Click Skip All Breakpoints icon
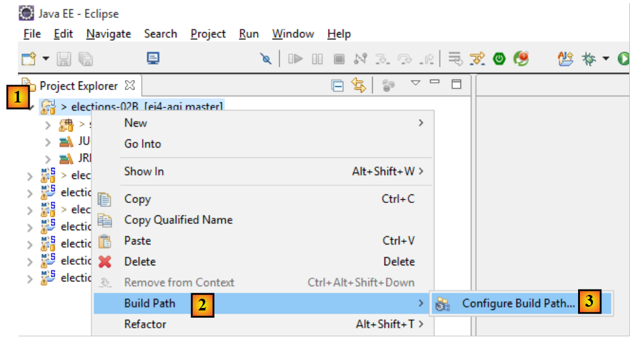 [266, 59]
